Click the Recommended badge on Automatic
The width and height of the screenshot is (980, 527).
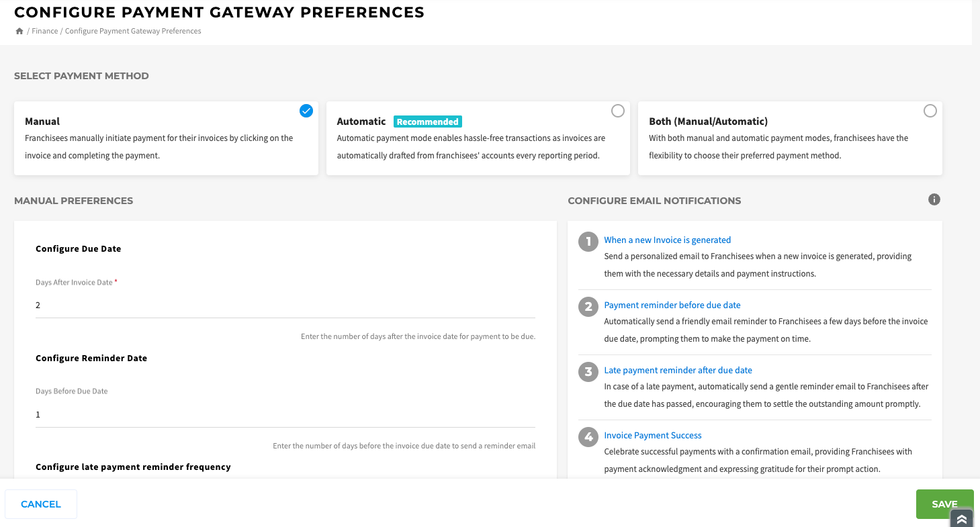pos(428,122)
